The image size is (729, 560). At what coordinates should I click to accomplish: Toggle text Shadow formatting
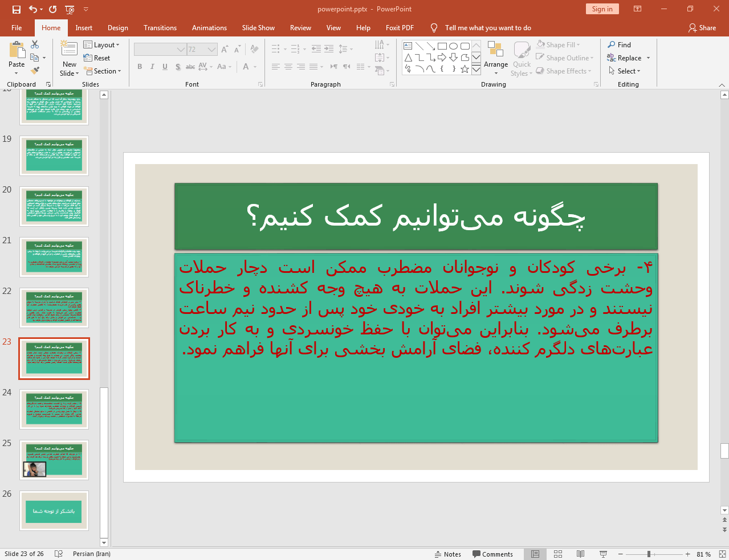click(178, 67)
